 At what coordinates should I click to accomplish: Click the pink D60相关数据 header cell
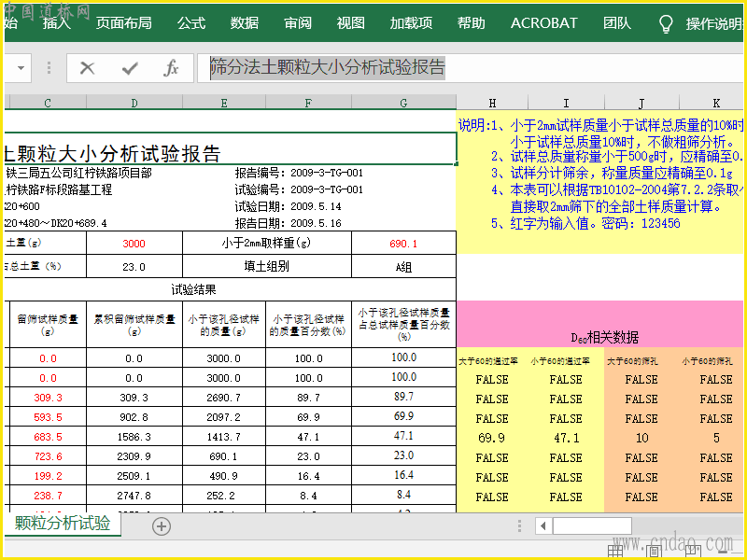point(604,337)
